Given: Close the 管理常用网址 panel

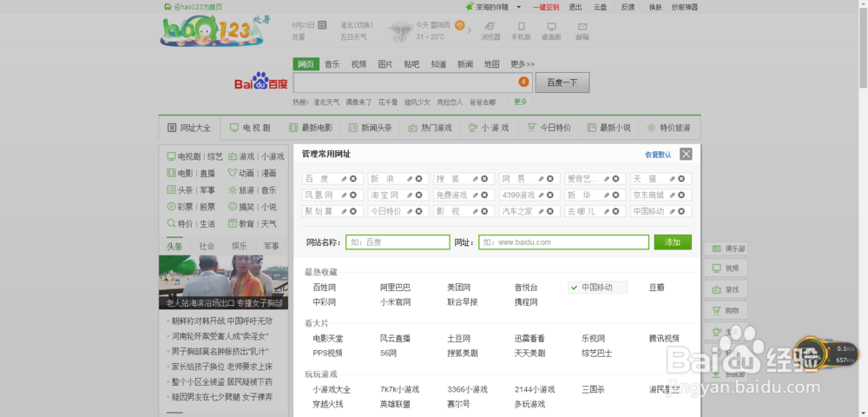Looking at the screenshot, I should pyautogui.click(x=686, y=154).
